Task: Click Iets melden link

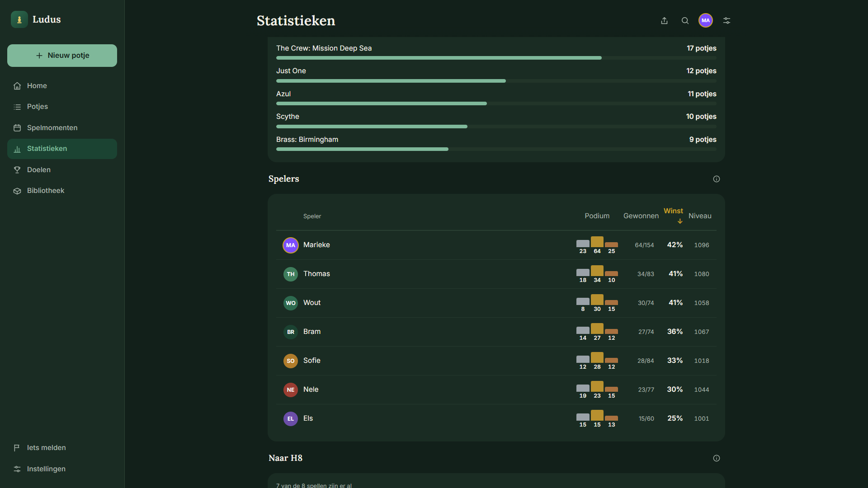Action: pyautogui.click(x=62, y=448)
